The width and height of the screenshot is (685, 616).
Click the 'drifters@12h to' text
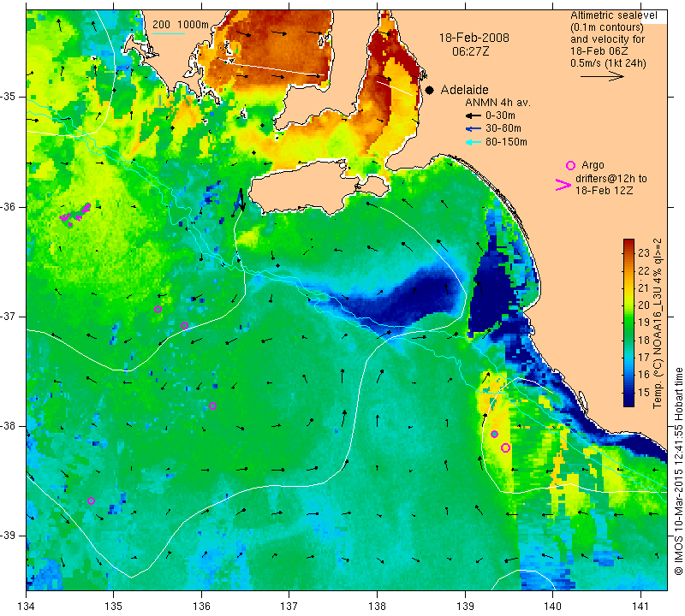(x=611, y=179)
